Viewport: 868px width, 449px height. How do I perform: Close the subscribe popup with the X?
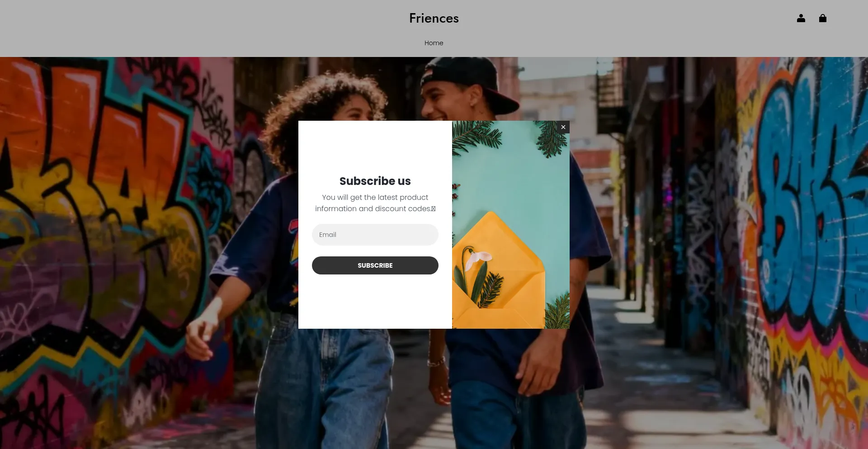[x=563, y=127]
